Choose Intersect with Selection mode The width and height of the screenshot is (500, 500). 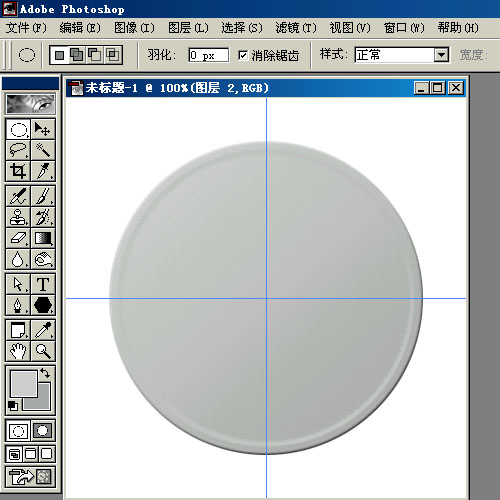click(x=113, y=55)
